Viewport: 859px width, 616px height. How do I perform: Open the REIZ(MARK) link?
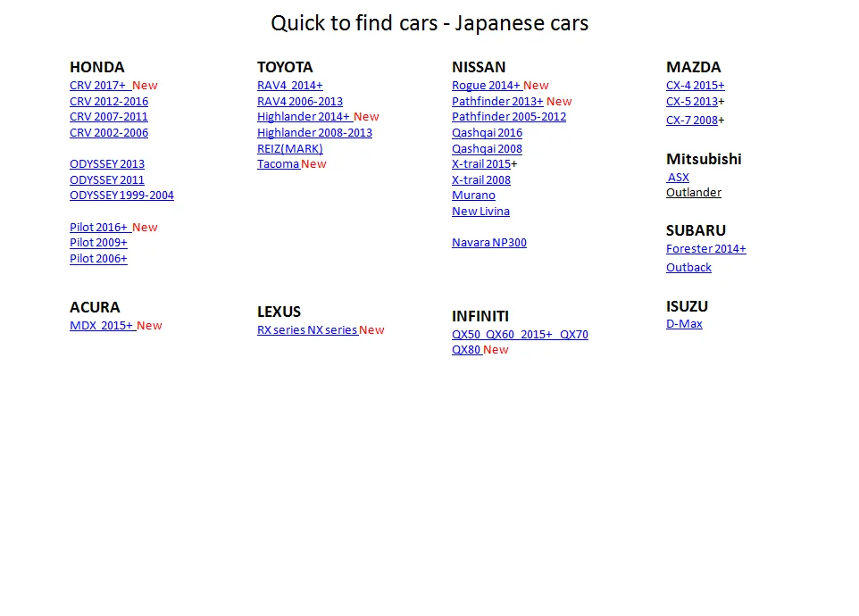(x=289, y=149)
